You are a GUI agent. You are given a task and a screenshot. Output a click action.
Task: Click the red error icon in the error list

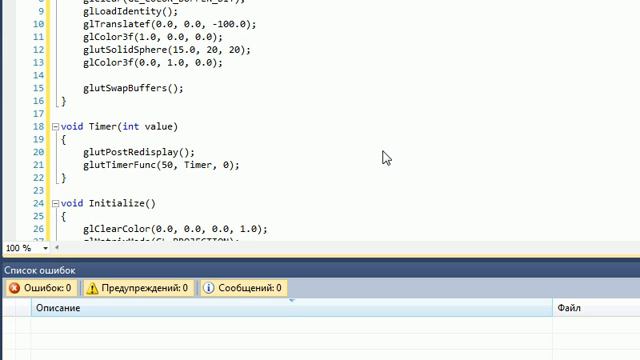coord(14,288)
